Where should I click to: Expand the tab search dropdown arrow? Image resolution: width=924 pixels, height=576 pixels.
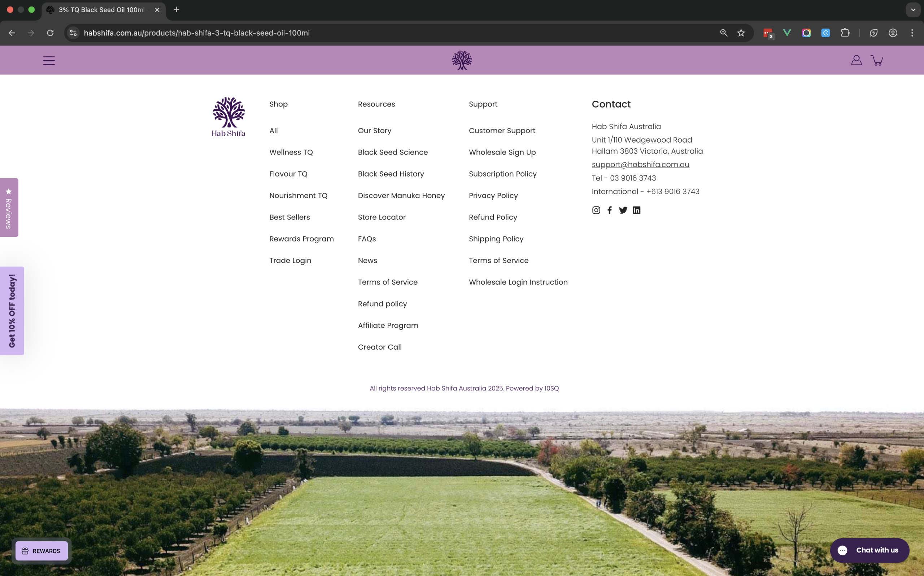tap(912, 10)
